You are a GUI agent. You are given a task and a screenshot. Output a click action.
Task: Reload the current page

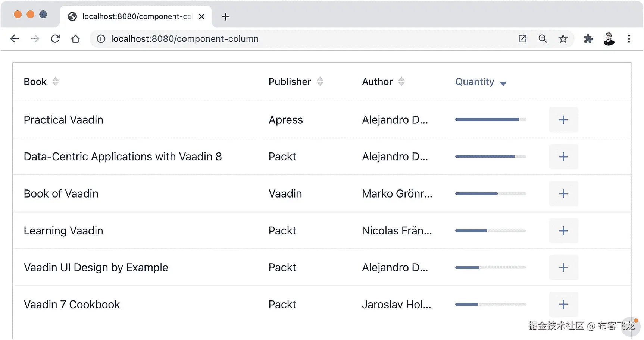tap(55, 39)
